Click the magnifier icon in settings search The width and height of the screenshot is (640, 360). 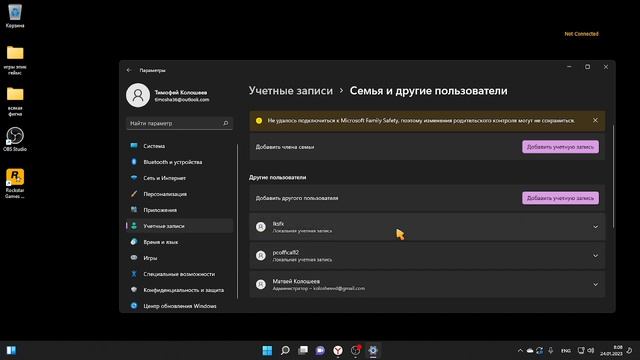[226, 123]
